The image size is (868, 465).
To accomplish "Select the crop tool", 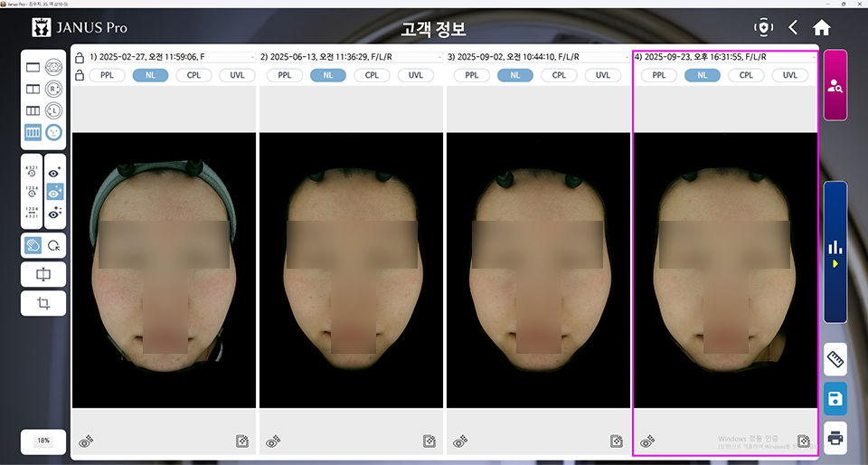I will [x=43, y=303].
